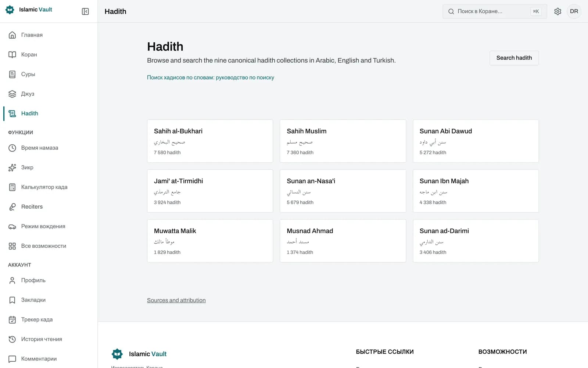
Task: Focus the Поиск в Коране search field
Action: point(495,11)
